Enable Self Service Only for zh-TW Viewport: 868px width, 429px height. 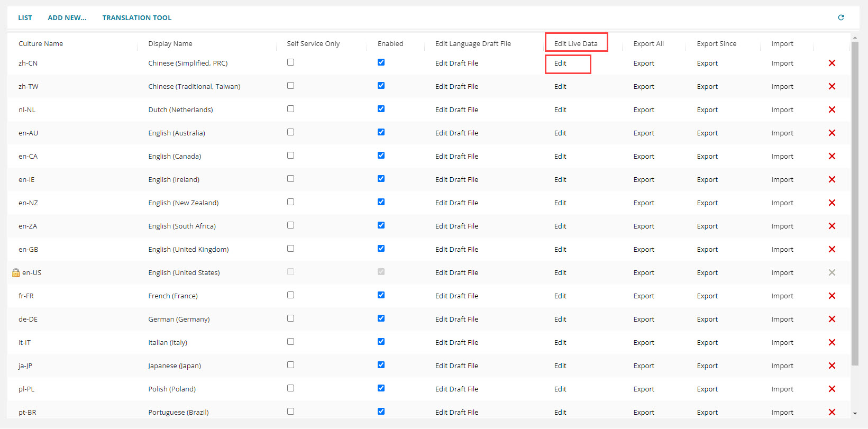(290, 86)
